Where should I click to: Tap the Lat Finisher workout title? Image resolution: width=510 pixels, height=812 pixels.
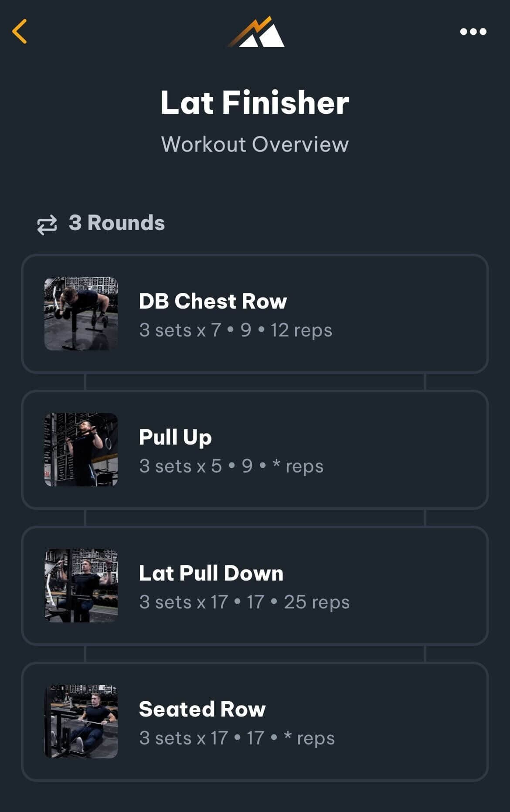tap(255, 102)
